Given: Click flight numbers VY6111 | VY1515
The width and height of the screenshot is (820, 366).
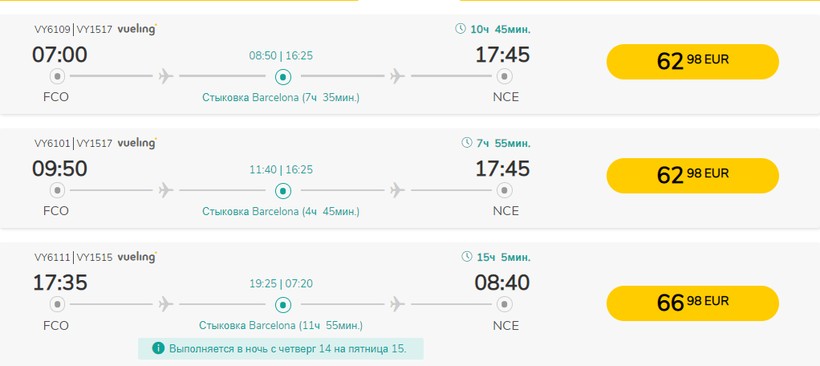Looking at the screenshot, I should tap(73, 257).
